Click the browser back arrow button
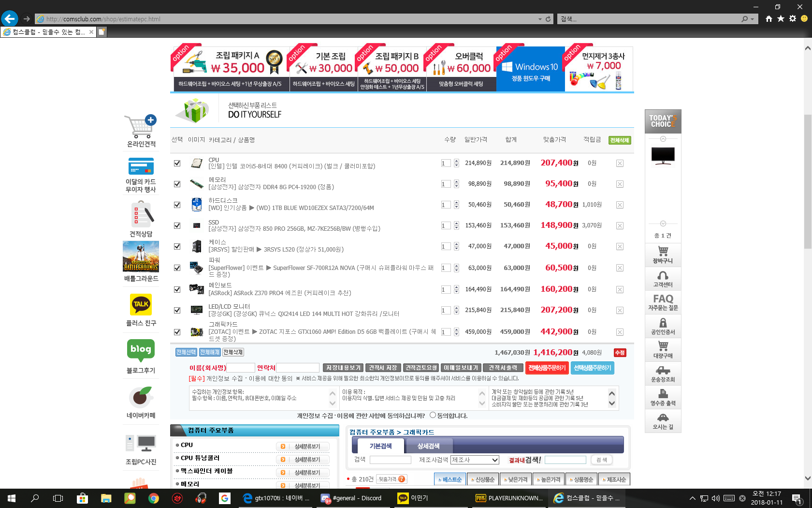The height and width of the screenshot is (508, 812). 9,18
